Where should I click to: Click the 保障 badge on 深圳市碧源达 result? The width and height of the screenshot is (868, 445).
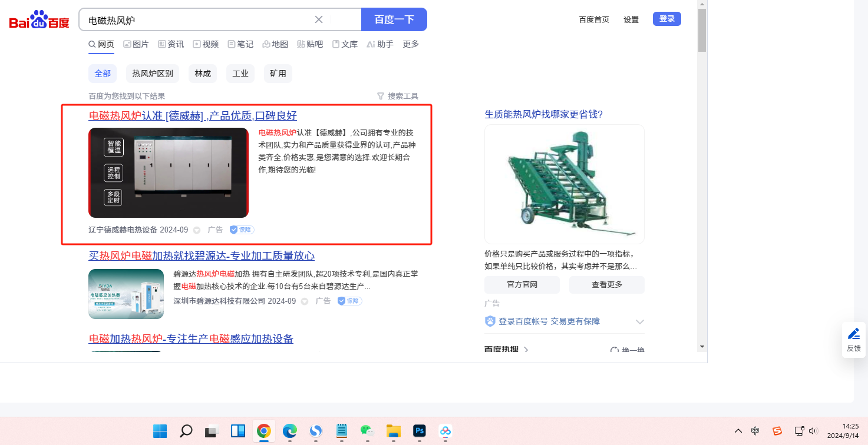point(349,301)
